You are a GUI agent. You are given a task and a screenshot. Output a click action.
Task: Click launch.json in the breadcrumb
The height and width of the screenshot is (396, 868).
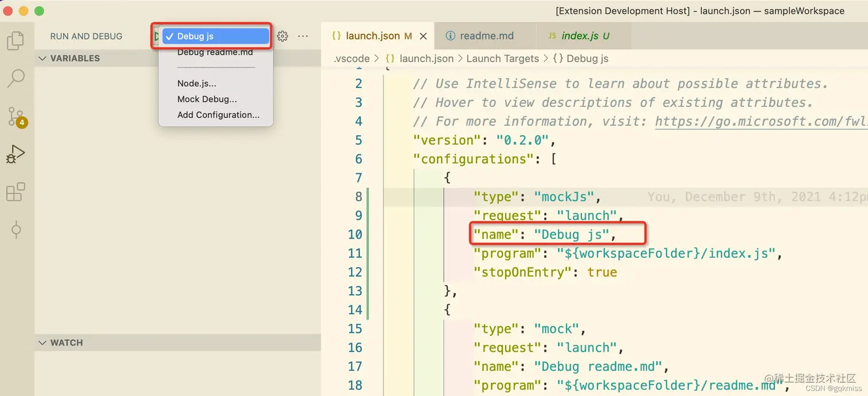[427, 59]
